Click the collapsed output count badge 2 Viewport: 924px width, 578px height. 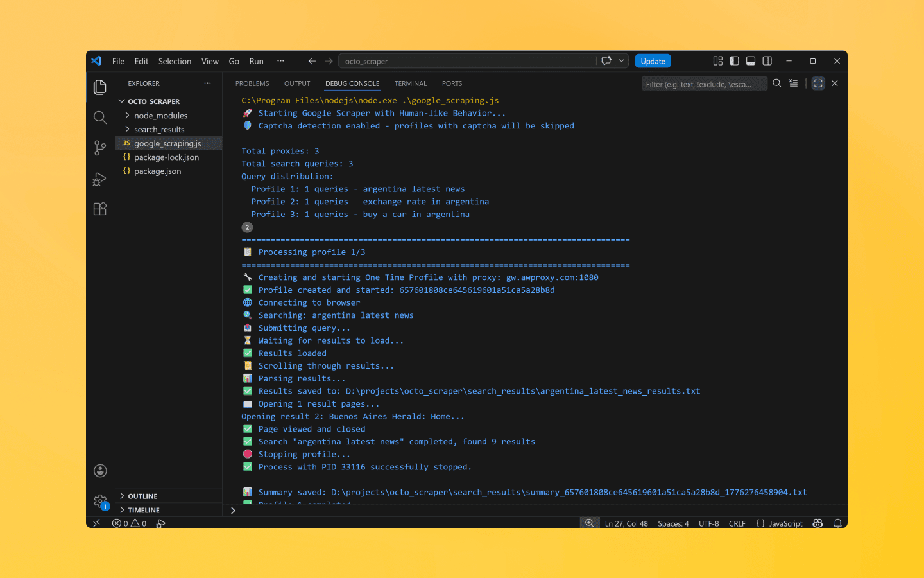247,227
